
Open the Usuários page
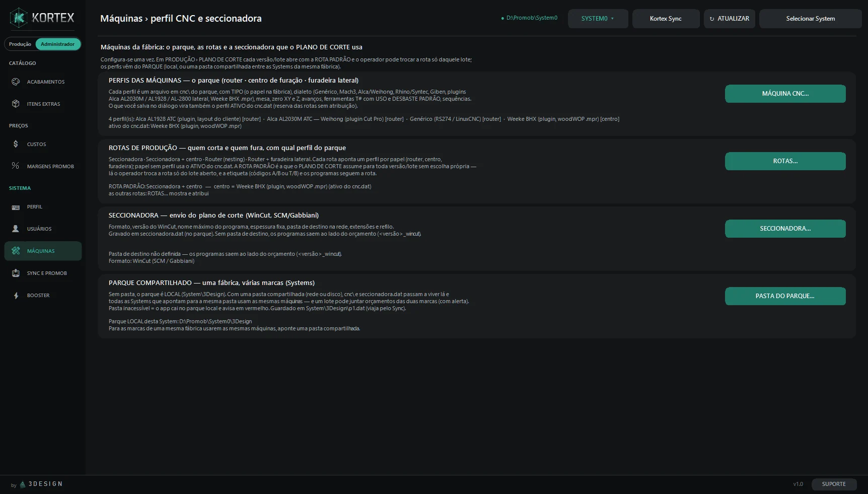pos(43,229)
